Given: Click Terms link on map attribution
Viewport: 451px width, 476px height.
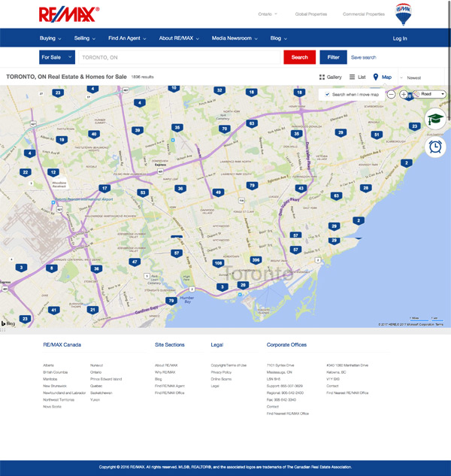Looking at the screenshot, I should (440, 325).
